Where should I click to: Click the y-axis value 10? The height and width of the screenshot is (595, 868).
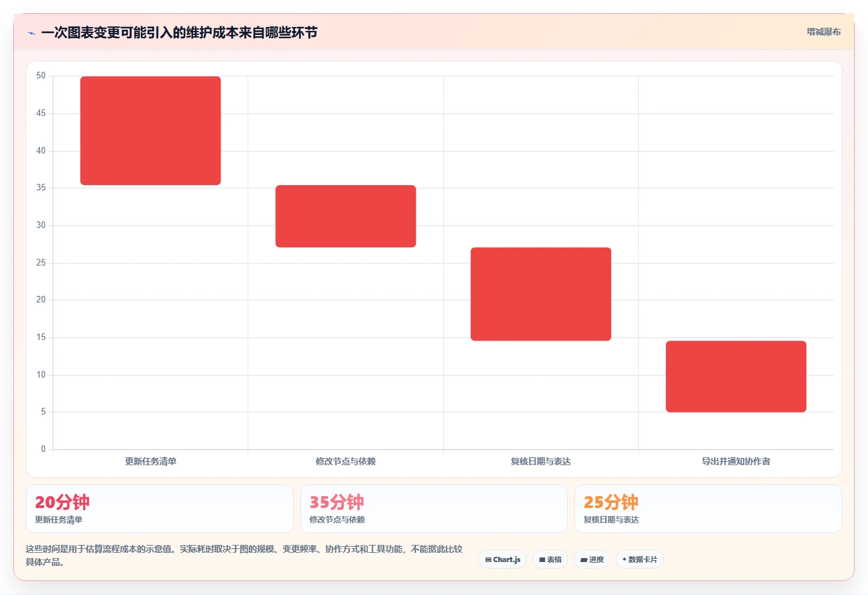41,374
